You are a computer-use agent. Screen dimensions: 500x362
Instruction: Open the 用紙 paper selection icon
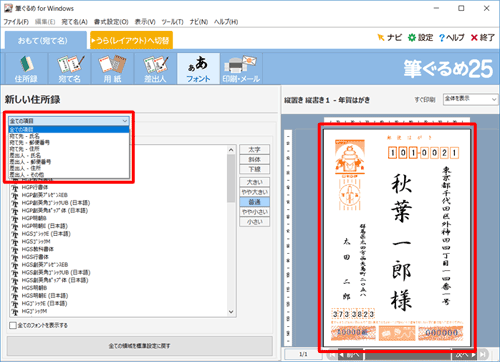(112, 69)
